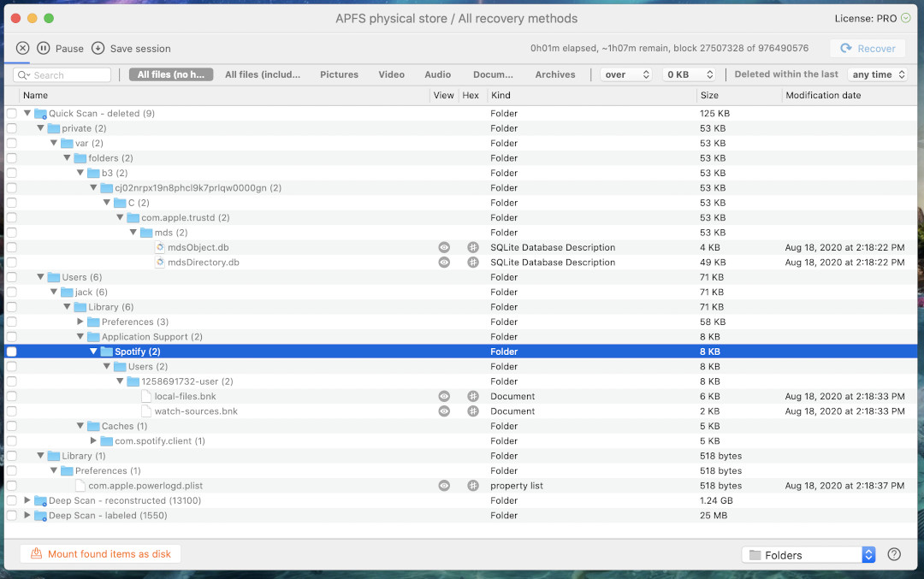
Task: Preview mdsObject.db with its eye icon
Action: point(444,247)
